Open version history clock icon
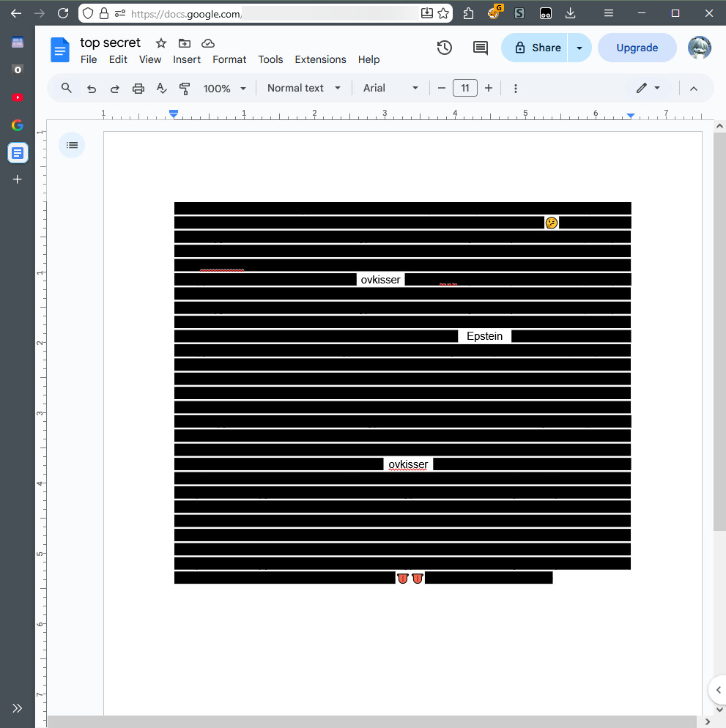Viewport: 726px width, 728px height. point(444,48)
